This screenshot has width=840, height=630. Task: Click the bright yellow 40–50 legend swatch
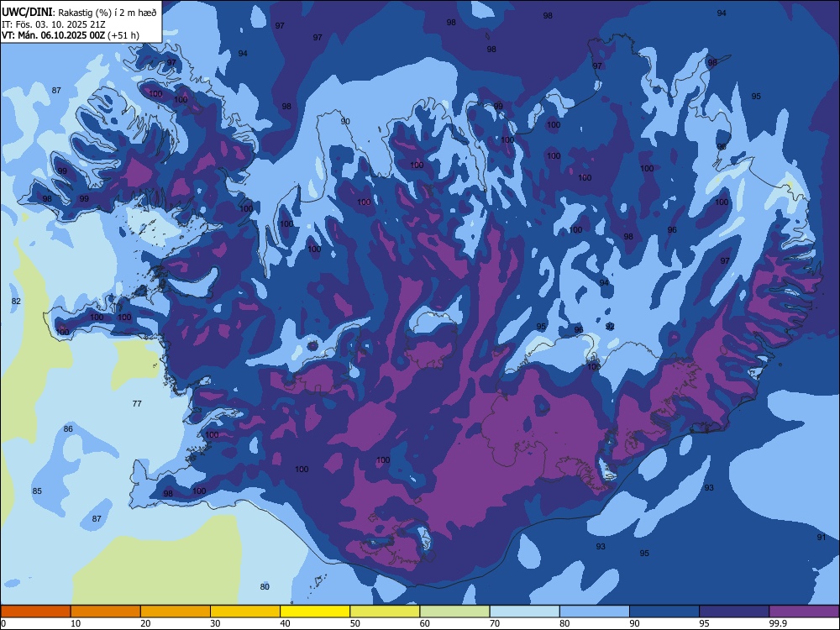[315, 612]
